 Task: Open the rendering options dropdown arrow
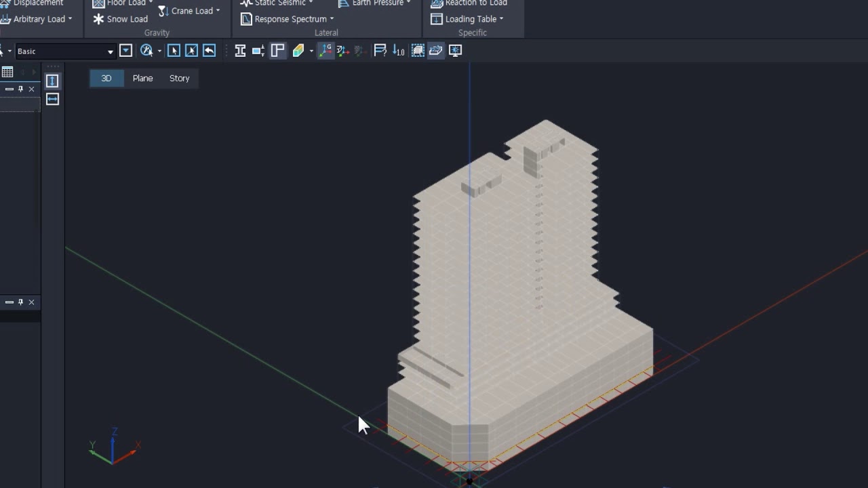coord(311,51)
